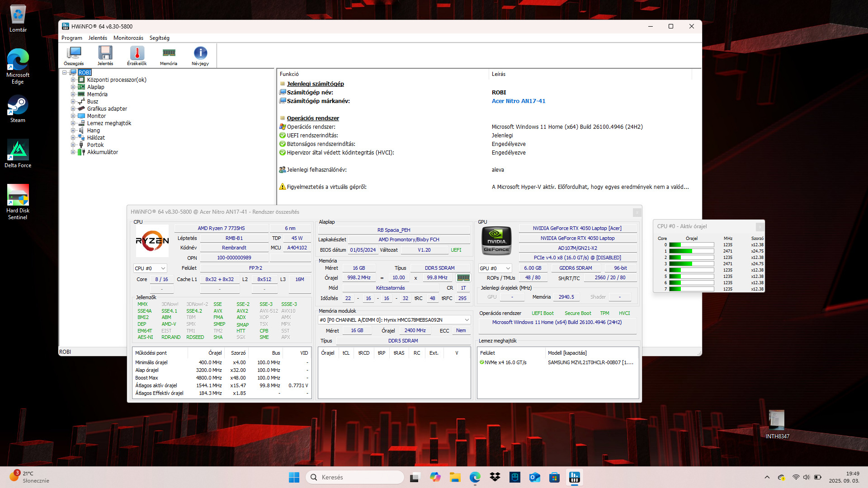Collapse the ROBI root tree node

65,73
